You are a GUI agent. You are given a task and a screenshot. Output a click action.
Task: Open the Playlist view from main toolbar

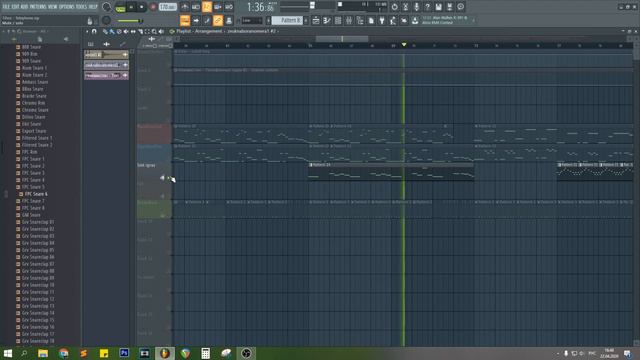click(x=316, y=20)
